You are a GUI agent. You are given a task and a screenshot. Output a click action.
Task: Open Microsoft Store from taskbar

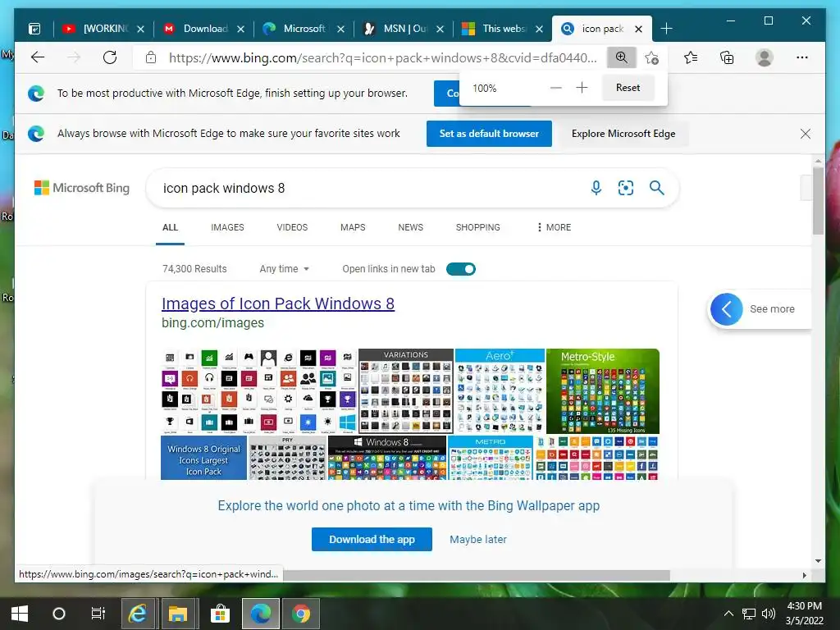coord(220,614)
